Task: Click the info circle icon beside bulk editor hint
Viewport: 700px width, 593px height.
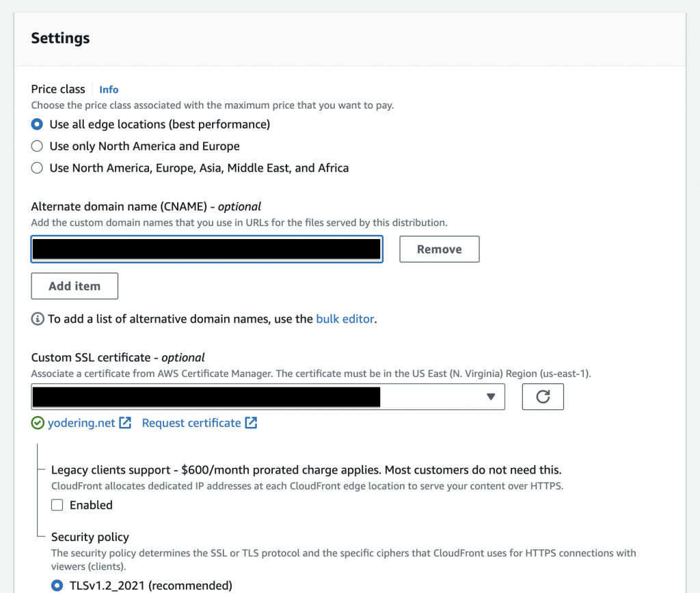Action: coord(38,319)
